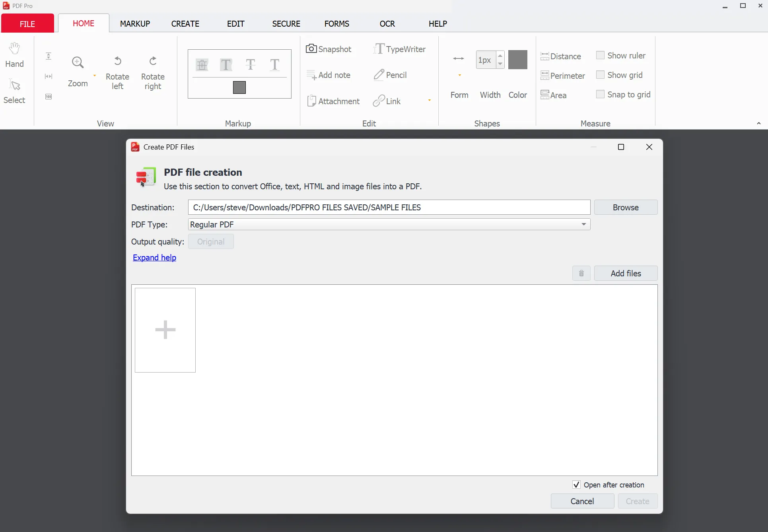Click the Snapshot camera icon
The width and height of the screenshot is (768, 532).
tap(311, 49)
